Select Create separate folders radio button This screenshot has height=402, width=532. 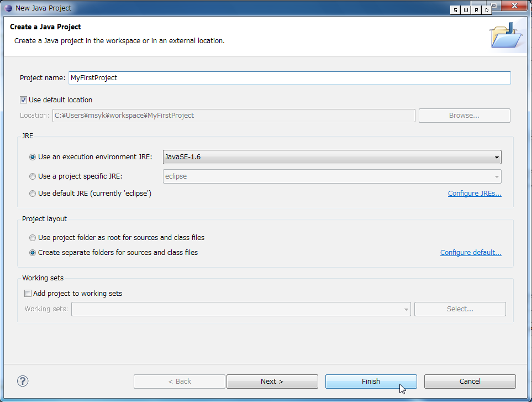(x=33, y=253)
